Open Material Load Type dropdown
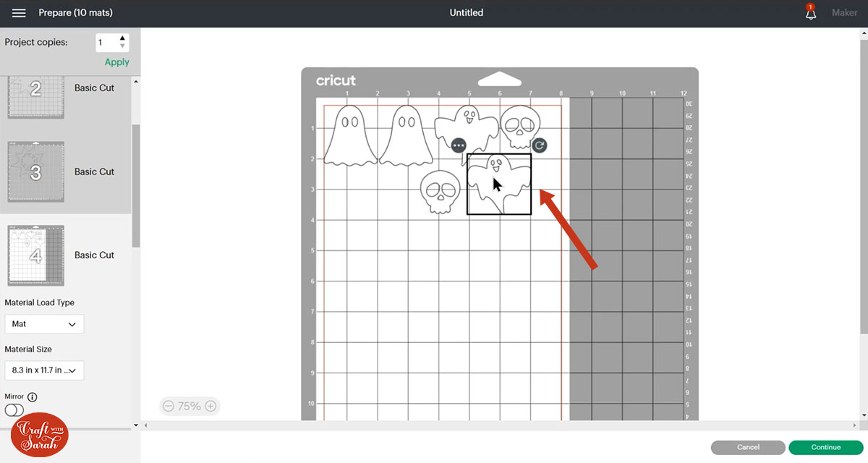 pyautogui.click(x=44, y=324)
